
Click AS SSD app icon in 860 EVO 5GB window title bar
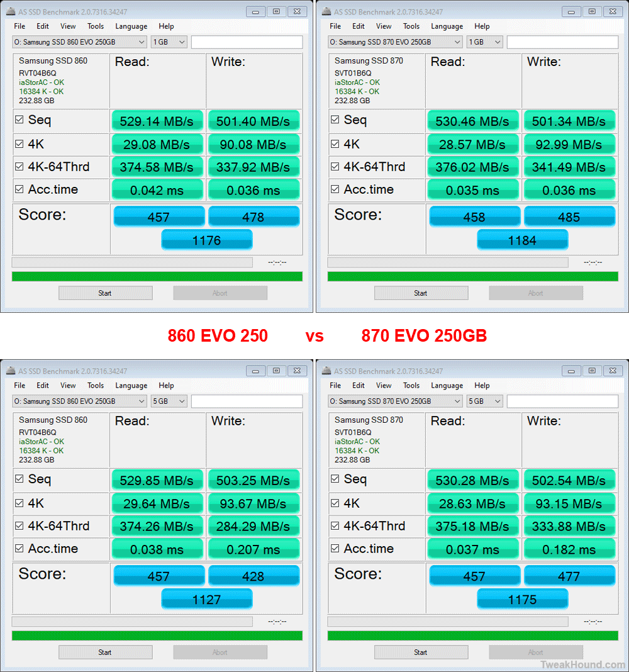11,371
